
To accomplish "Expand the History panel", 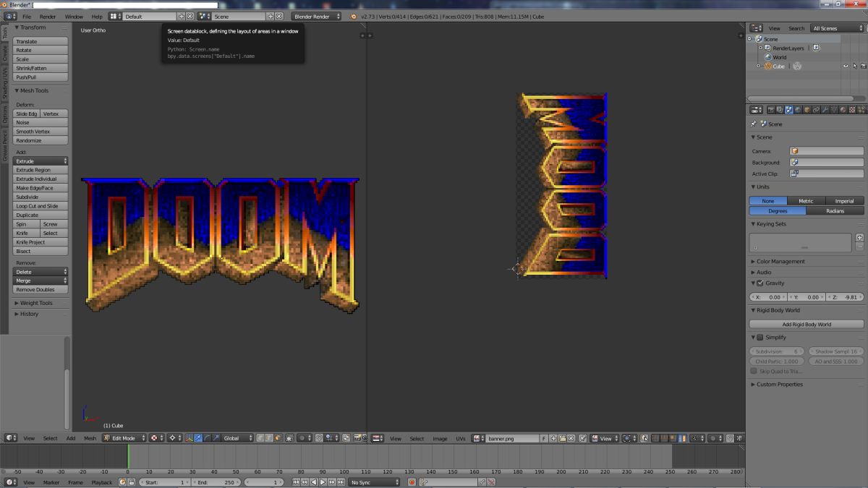I will (29, 314).
